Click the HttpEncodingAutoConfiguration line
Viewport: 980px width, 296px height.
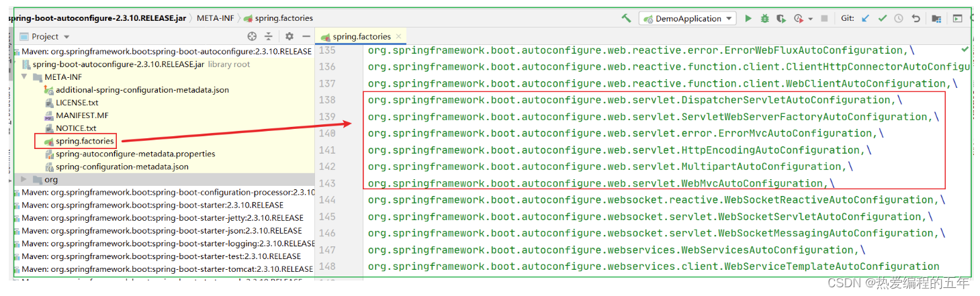pos(620,150)
